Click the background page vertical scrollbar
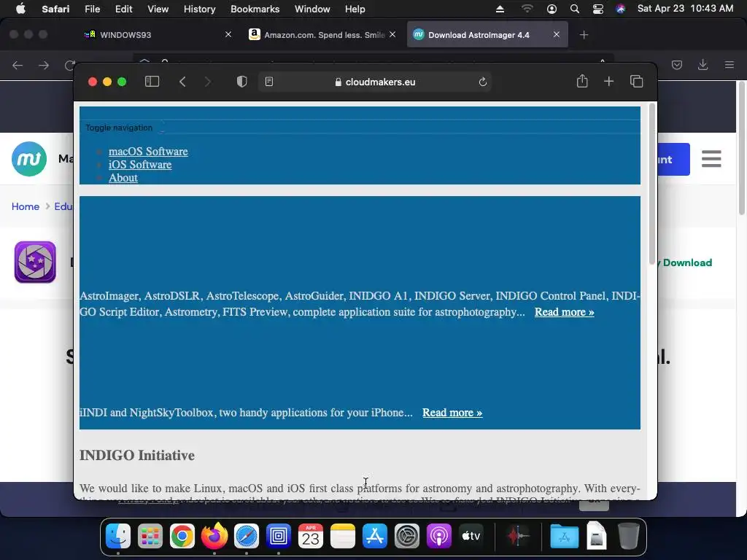This screenshot has height=560, width=747. (x=741, y=147)
